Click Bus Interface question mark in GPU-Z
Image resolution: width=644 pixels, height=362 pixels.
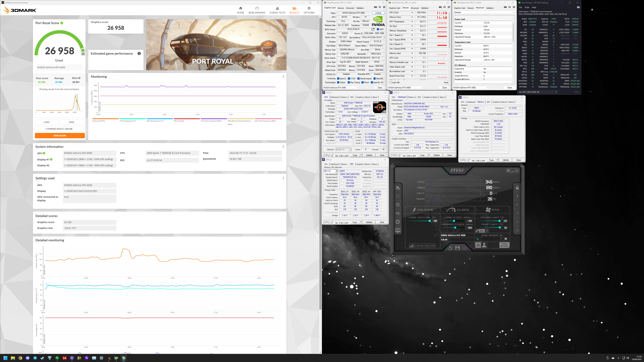pyautogui.click(x=384, y=38)
